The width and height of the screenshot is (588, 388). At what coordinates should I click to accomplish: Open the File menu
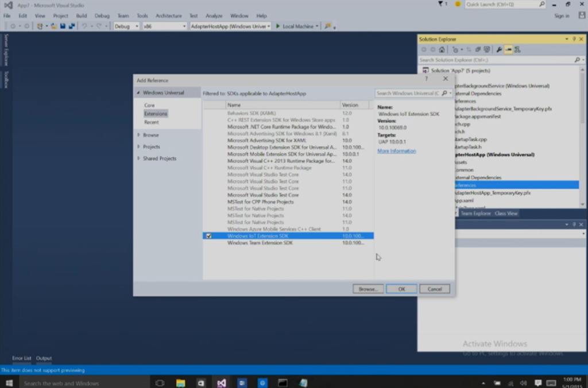7,15
